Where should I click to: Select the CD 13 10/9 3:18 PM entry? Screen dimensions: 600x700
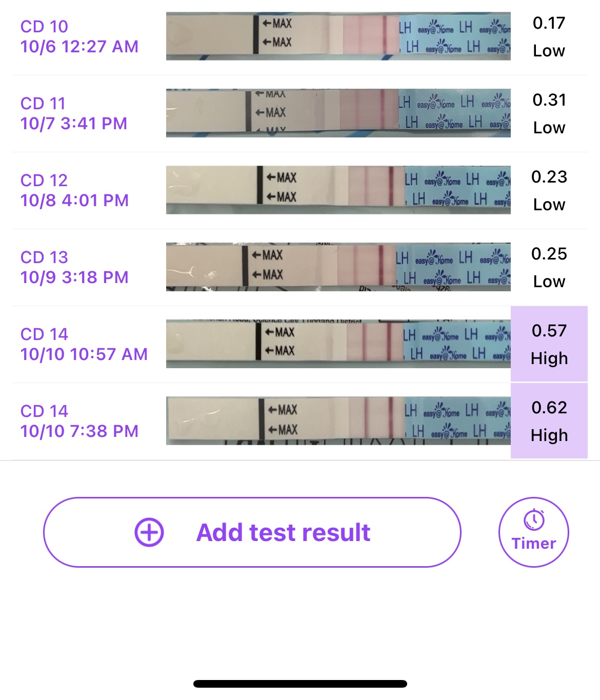[74, 267]
